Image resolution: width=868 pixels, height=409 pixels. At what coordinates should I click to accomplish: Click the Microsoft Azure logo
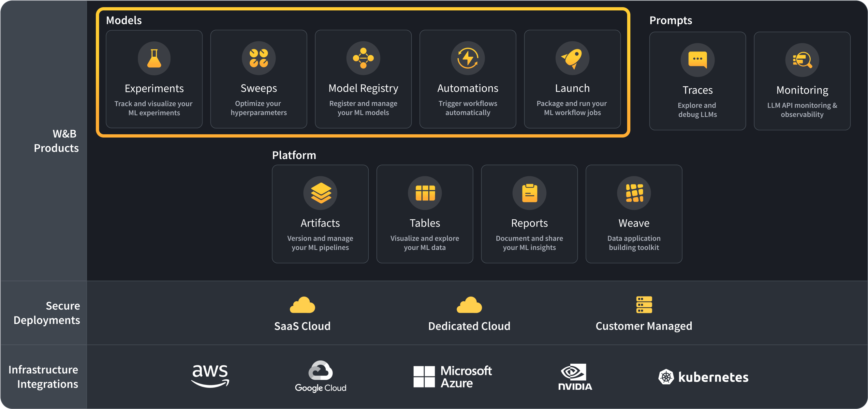coord(452,377)
